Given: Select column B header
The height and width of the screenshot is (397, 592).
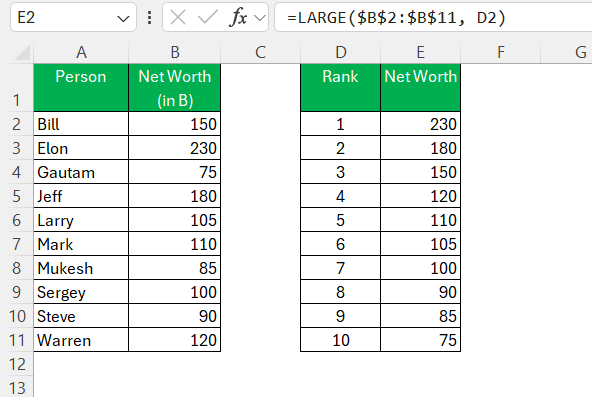Looking at the screenshot, I should pyautogui.click(x=174, y=52).
